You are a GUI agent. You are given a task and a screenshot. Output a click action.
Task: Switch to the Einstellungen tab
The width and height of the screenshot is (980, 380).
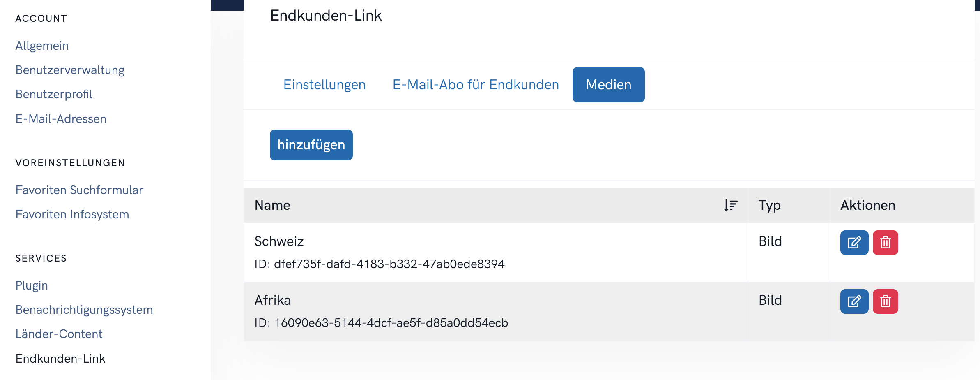tap(324, 85)
